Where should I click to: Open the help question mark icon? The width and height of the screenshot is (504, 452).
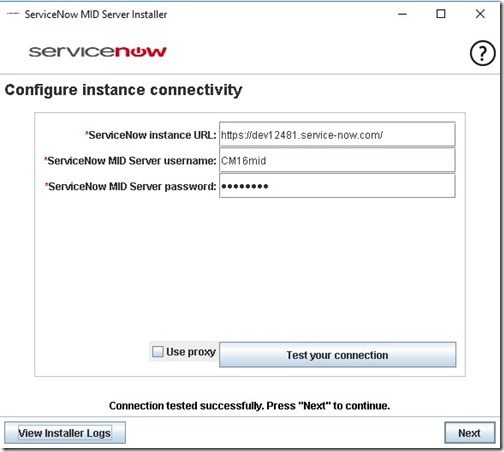click(x=482, y=53)
